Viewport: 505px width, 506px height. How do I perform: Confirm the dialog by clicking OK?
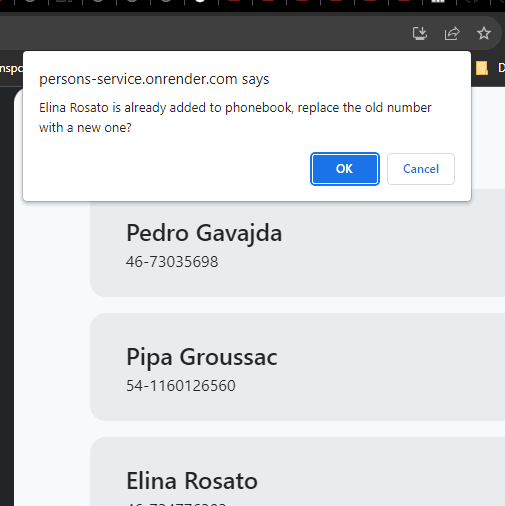345,169
